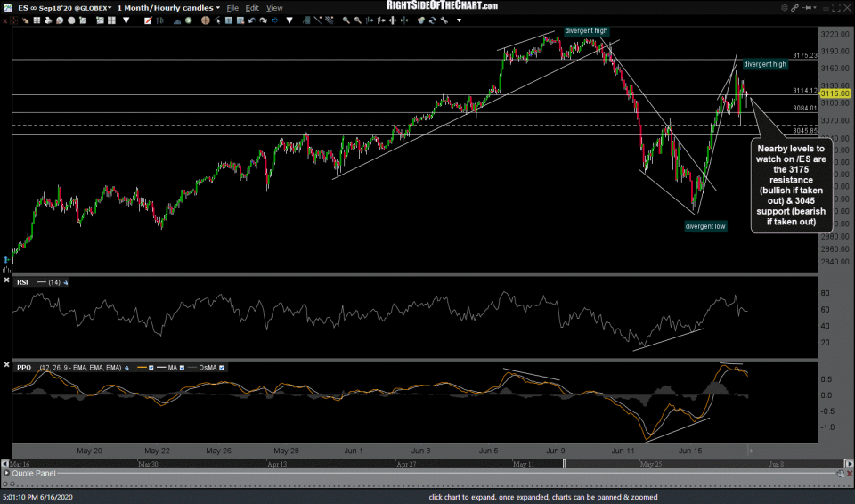855x504 pixels.
Task: Click the 3116.00 current price label
Action: [835, 93]
